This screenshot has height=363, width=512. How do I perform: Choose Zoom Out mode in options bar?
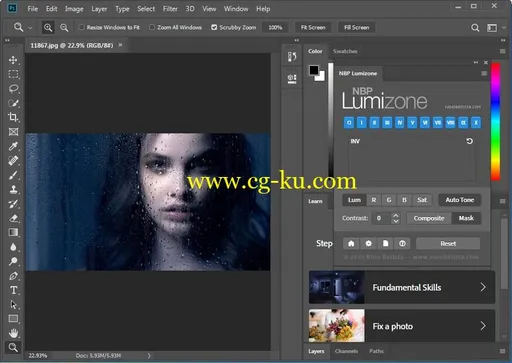pos(64,27)
